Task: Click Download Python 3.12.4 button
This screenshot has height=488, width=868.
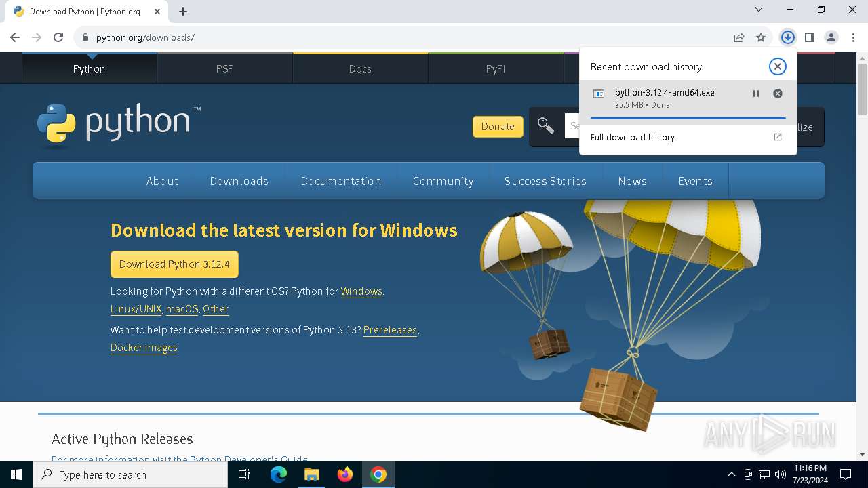Action: click(x=174, y=264)
